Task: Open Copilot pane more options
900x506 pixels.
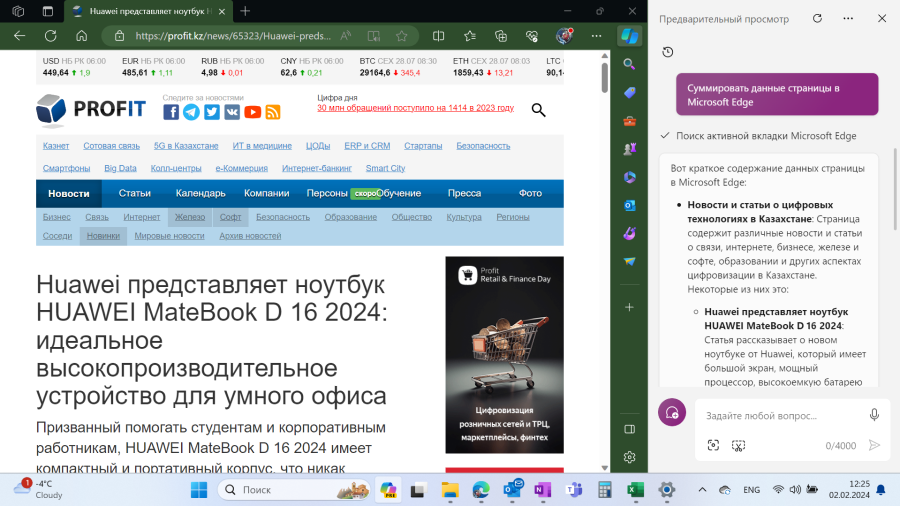Action: pyautogui.click(x=848, y=18)
